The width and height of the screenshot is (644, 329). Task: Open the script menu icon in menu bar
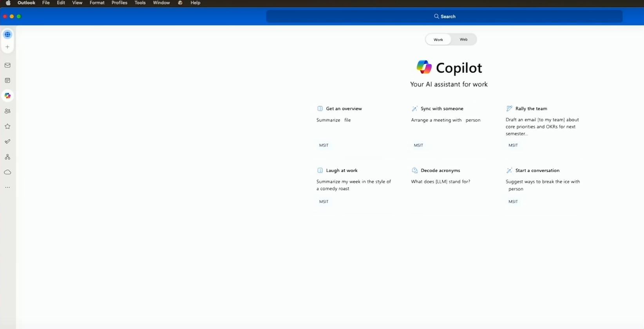[x=180, y=3]
